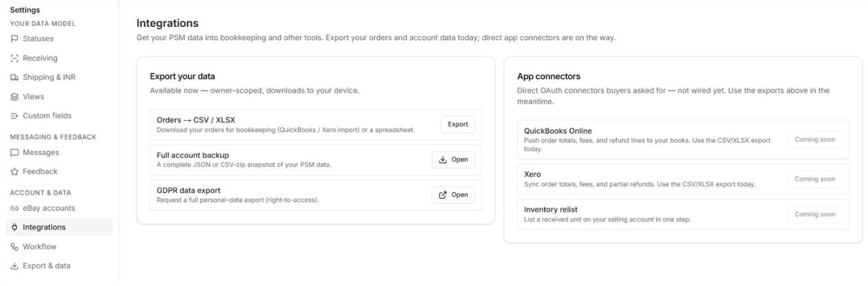Click the 'Integrations' page heading
Image resolution: width=868 pixels, height=286 pixels.
pyautogui.click(x=167, y=23)
